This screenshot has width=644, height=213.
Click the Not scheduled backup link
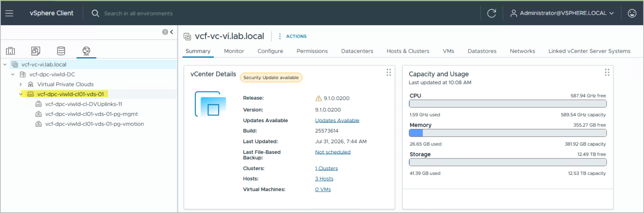pos(333,152)
